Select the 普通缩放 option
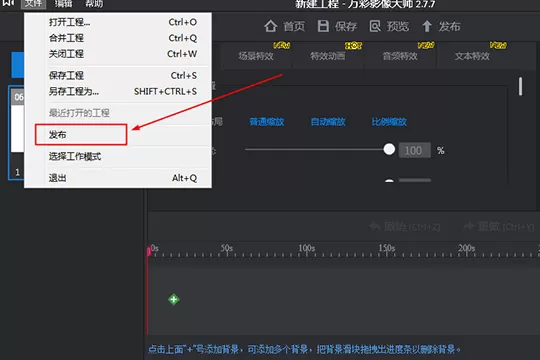 (x=267, y=122)
